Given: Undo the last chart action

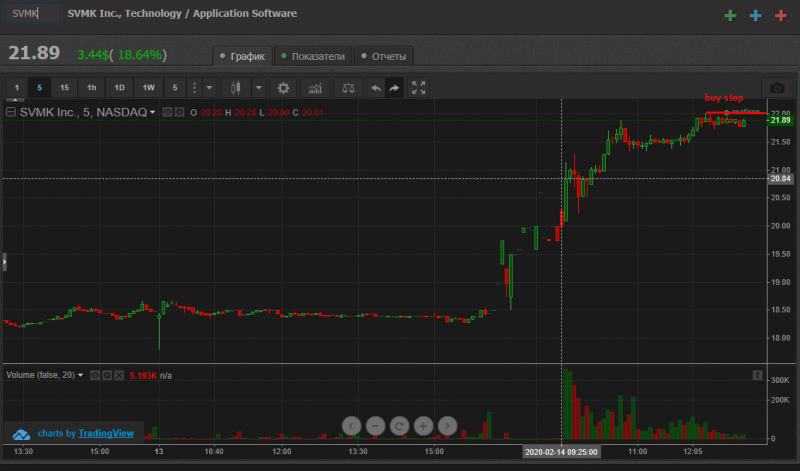Looking at the screenshot, I should (376, 88).
